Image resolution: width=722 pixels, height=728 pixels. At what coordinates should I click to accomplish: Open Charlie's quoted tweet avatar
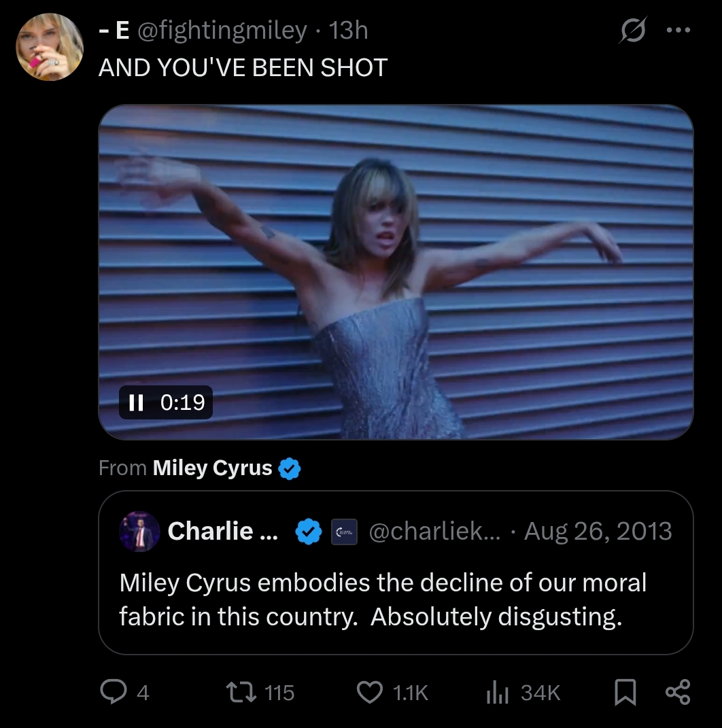[139, 531]
